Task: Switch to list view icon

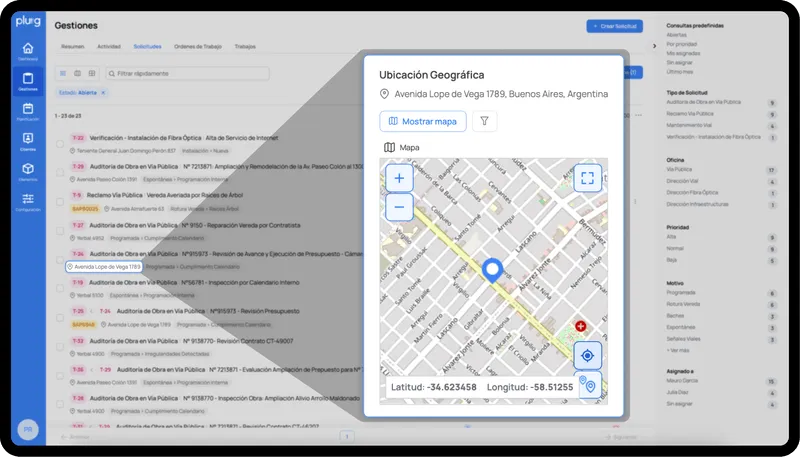Action: coord(63,73)
